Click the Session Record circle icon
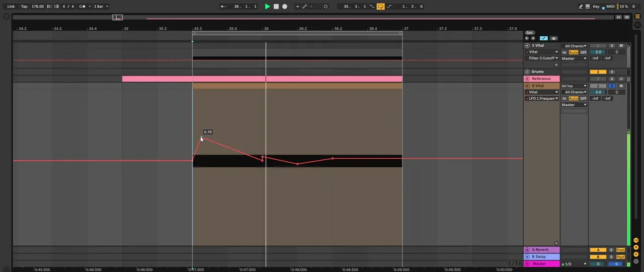The image size is (644, 272). pyautogui.click(x=326, y=7)
